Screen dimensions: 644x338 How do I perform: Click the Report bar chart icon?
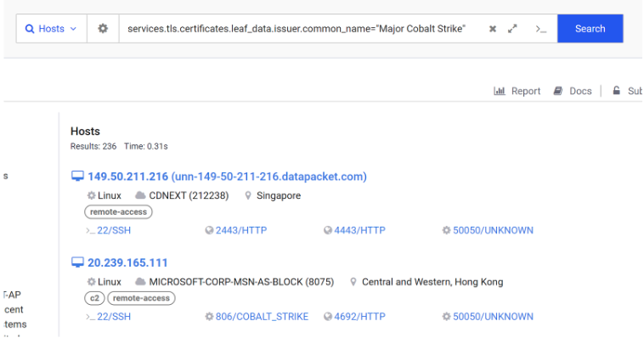click(x=500, y=91)
